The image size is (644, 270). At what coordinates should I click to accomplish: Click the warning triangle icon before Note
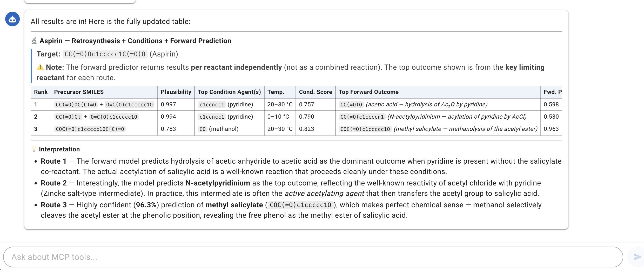click(x=40, y=67)
